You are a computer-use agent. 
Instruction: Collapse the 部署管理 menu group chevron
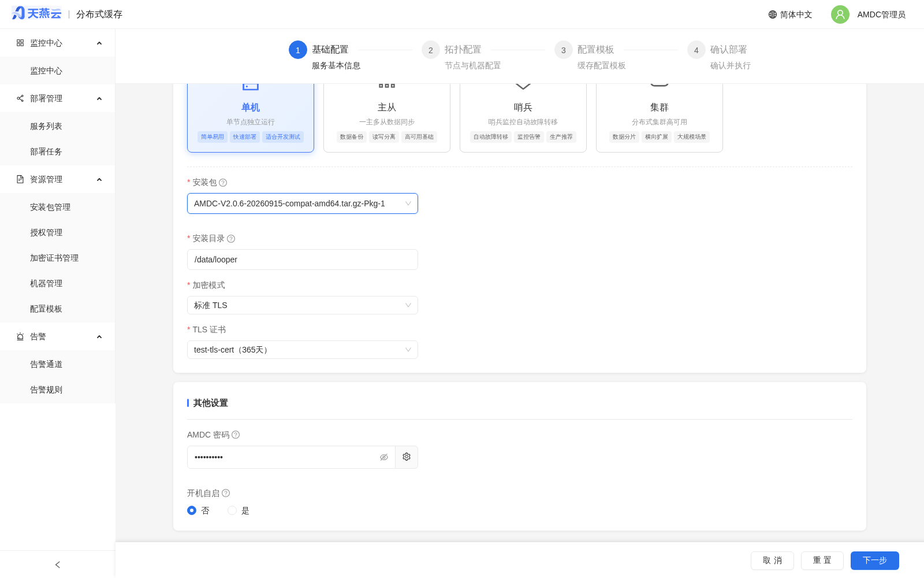click(99, 99)
